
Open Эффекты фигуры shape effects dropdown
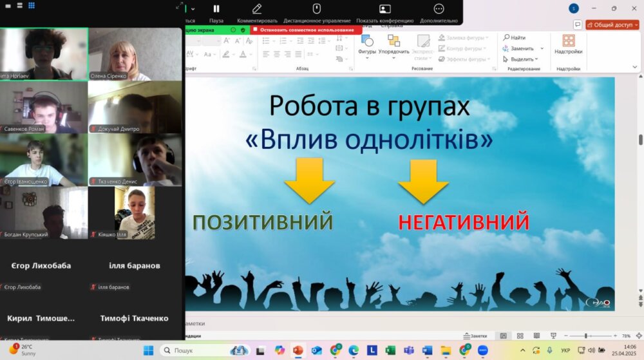tap(464, 59)
